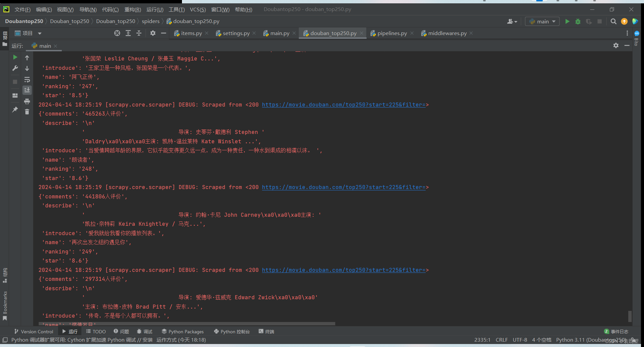Open the TODO tool window
Viewport: 644px width, 347px height.
point(96,331)
